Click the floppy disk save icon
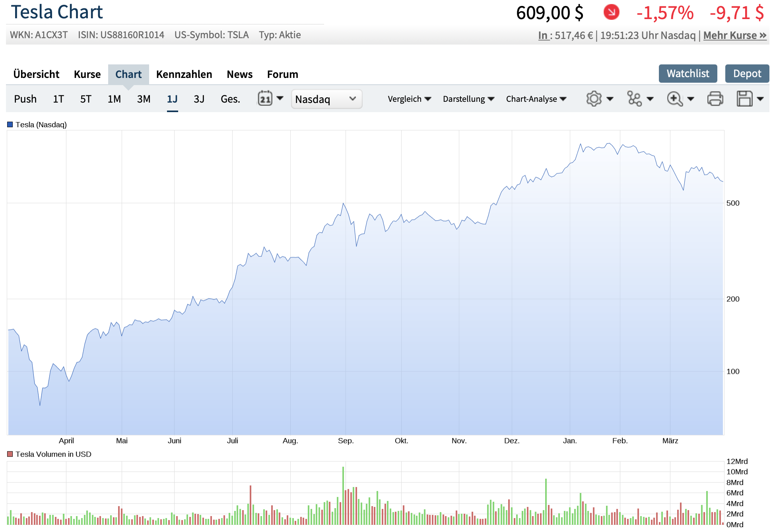This screenshot has height=532, width=773. [744, 99]
